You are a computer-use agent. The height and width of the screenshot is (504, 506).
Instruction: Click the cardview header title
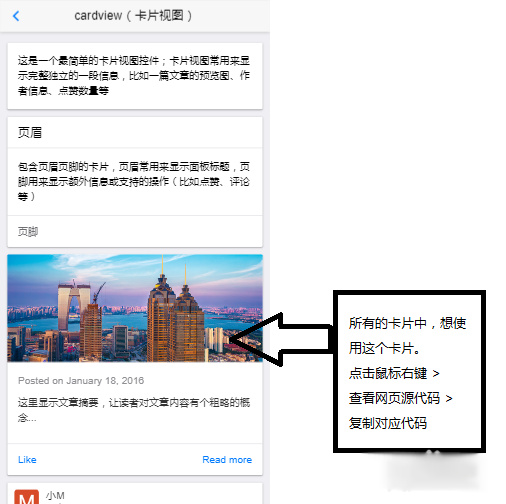click(x=133, y=16)
